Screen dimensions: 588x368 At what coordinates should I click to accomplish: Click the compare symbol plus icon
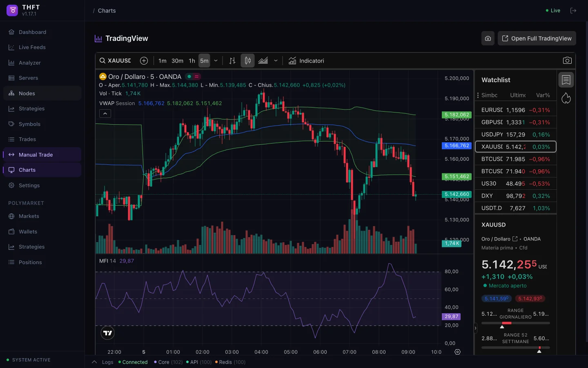click(144, 61)
